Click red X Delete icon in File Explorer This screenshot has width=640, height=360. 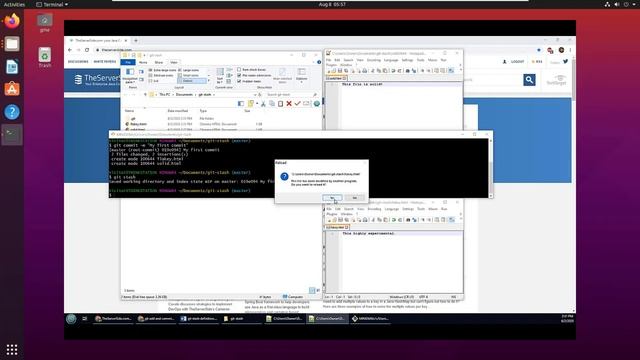pos(289,104)
